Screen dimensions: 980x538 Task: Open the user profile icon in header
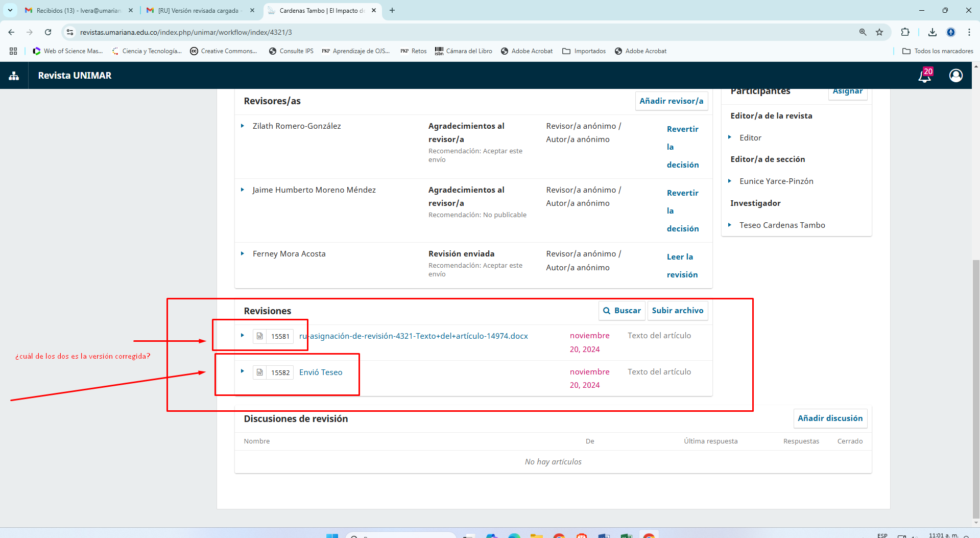[955, 76]
